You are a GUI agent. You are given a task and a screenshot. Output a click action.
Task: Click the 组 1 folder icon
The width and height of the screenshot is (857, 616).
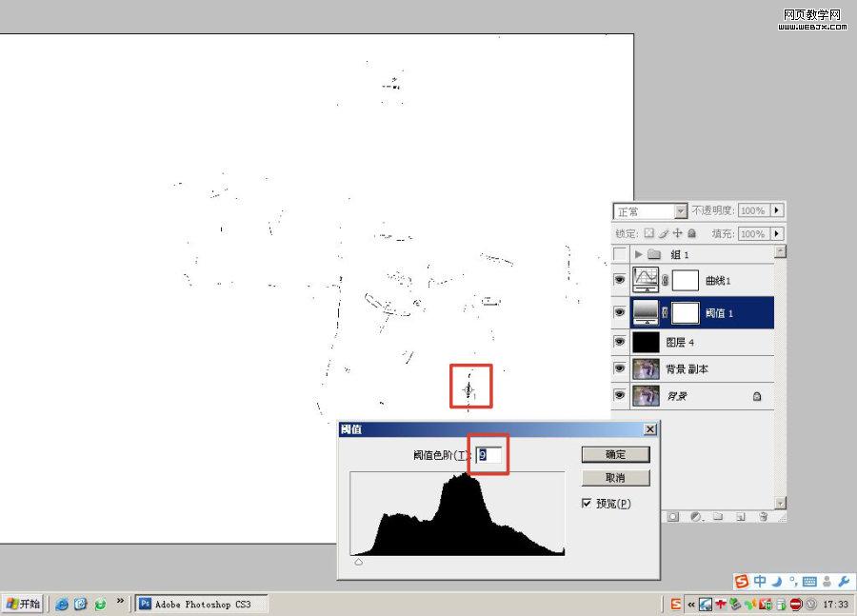[654, 254]
